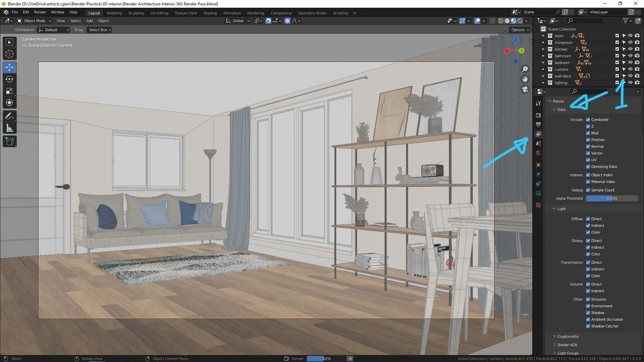Disable the Ambient Occlusion pass
Viewport: 644px width, 362px height.
[x=588, y=319]
